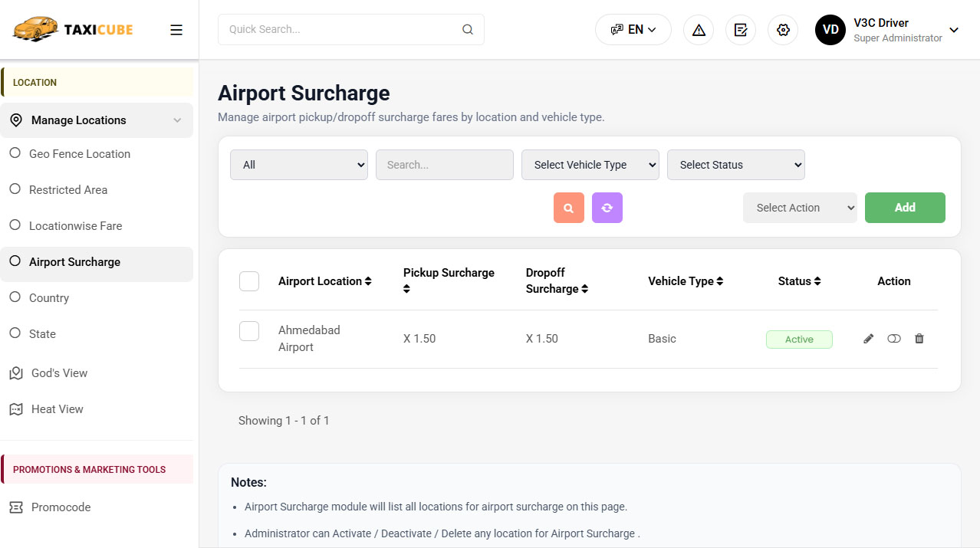Check the select-all header checkbox

(x=249, y=281)
